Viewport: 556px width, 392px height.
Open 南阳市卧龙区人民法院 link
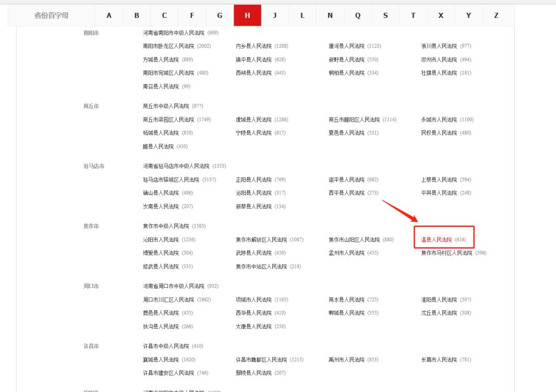(x=168, y=46)
